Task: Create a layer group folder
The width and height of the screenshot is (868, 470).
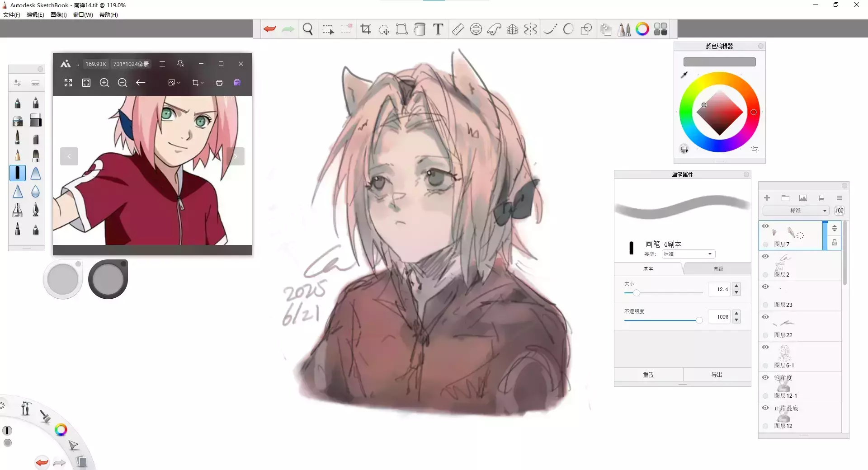Action: 785,198
